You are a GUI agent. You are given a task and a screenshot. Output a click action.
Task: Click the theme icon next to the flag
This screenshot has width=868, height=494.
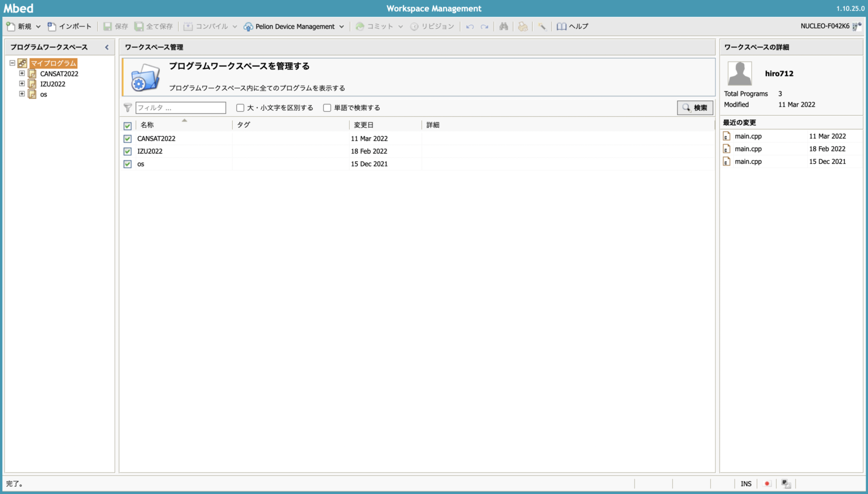click(x=785, y=483)
